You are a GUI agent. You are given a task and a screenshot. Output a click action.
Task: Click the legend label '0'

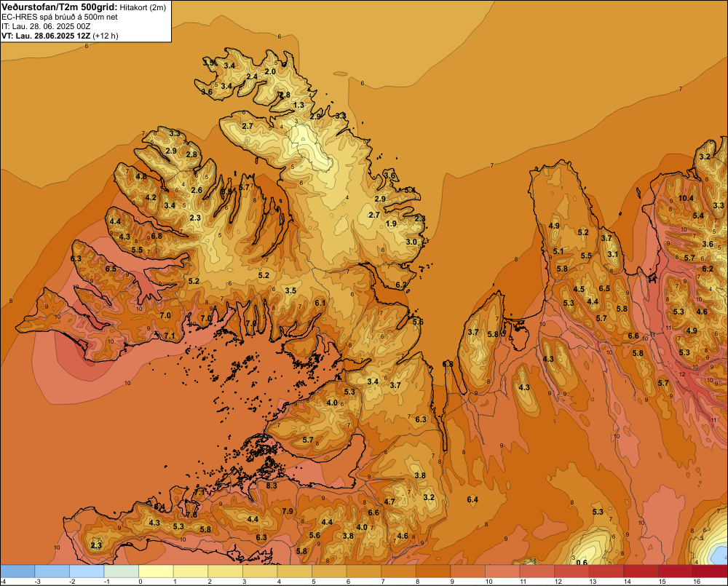141,582
